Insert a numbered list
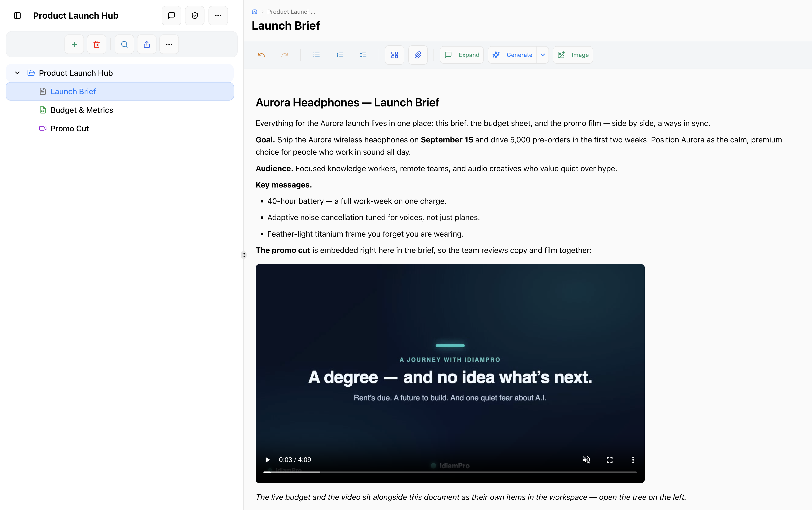 click(340, 55)
